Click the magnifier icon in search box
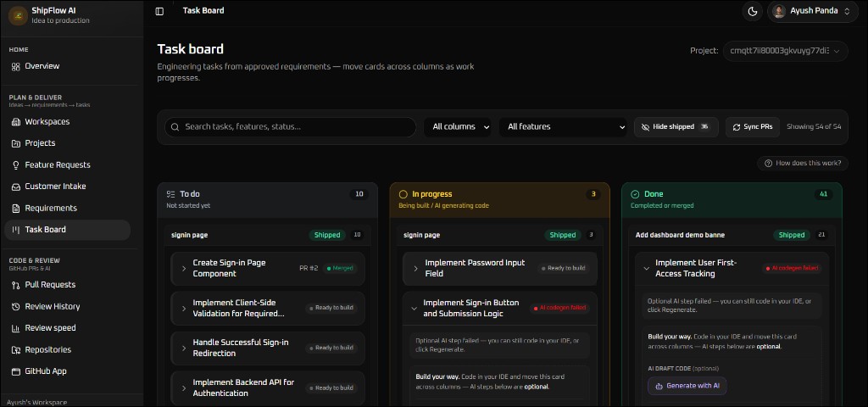 (175, 127)
